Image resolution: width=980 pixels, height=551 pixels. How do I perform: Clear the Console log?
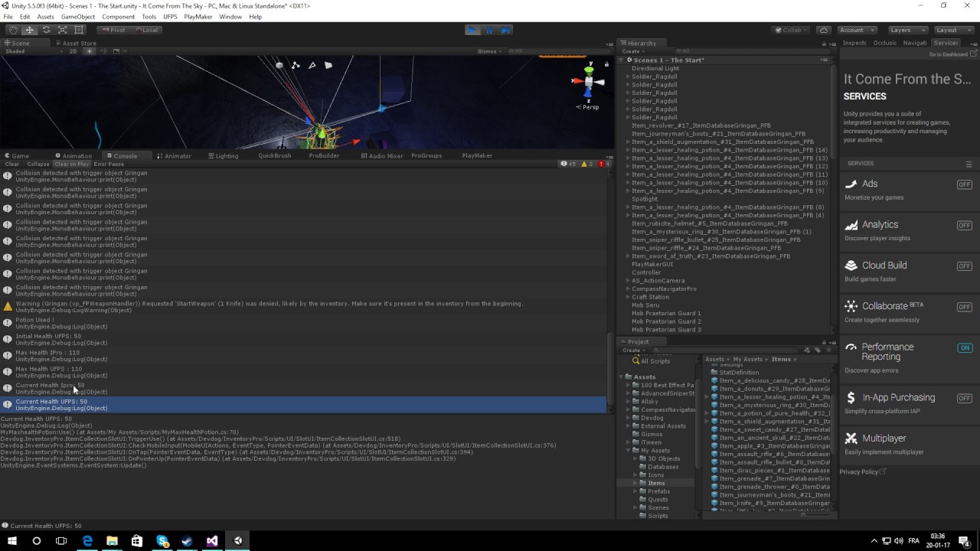tap(12, 164)
